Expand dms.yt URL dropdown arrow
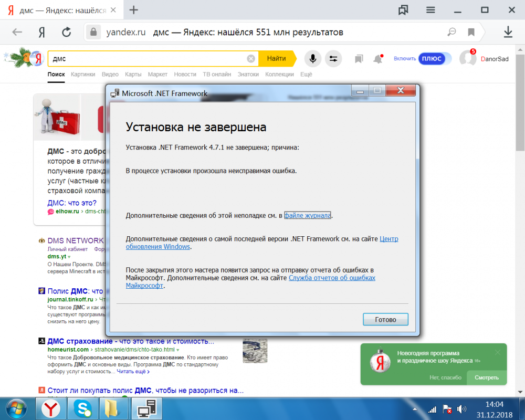Image resolution: width=525 pixels, height=420 pixels. (x=69, y=257)
